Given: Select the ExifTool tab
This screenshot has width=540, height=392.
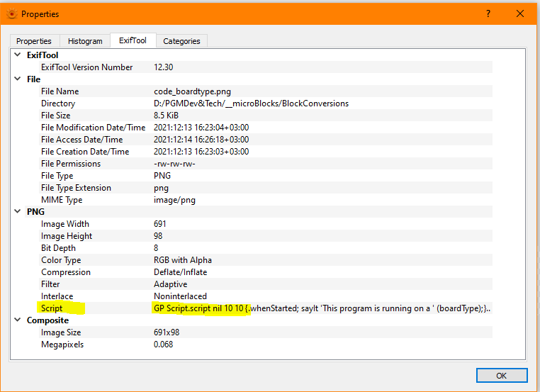Looking at the screenshot, I should (133, 40).
